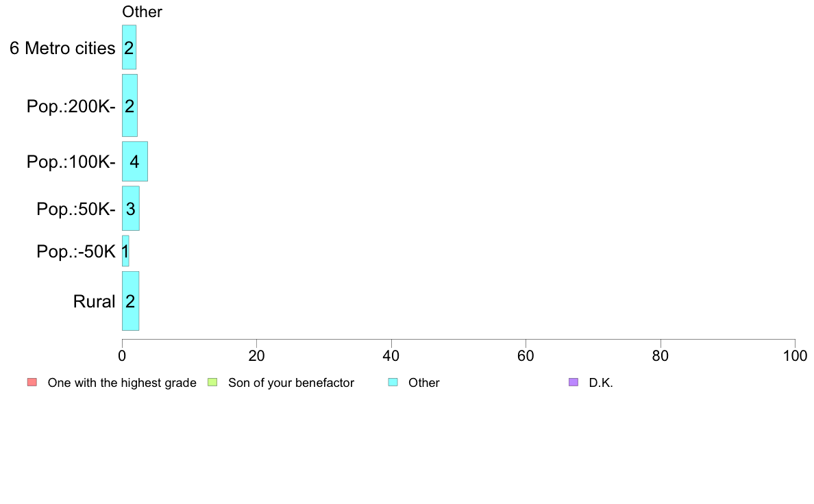Click the Other legend text

tap(424, 383)
